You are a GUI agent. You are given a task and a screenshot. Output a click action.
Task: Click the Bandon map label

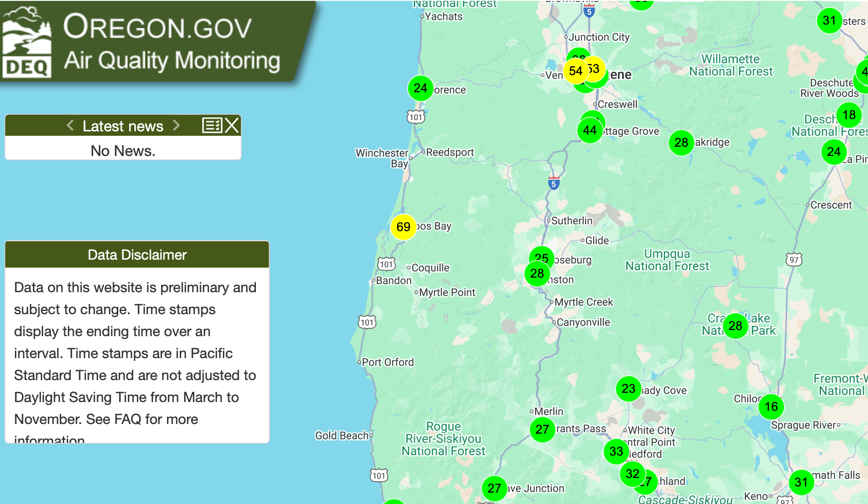394,280
